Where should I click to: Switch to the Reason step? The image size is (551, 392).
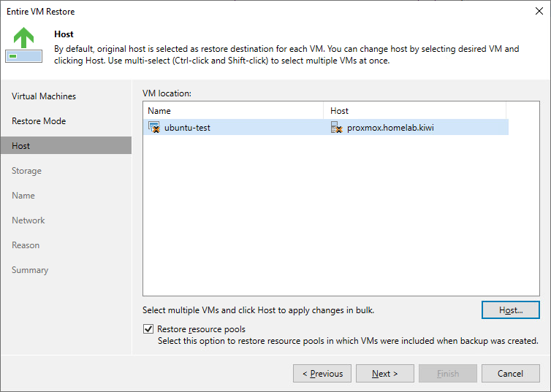[26, 245]
